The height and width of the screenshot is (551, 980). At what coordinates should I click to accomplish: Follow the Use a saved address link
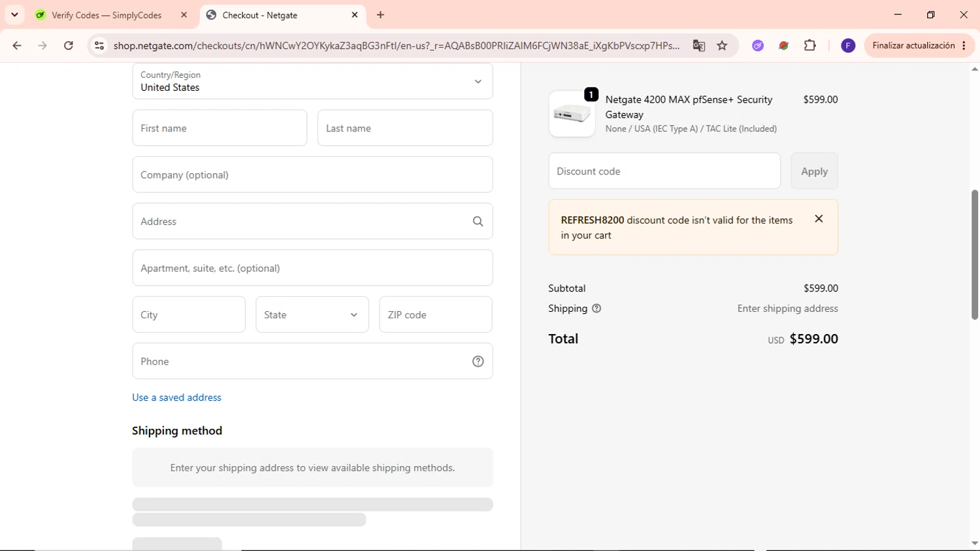click(x=176, y=397)
